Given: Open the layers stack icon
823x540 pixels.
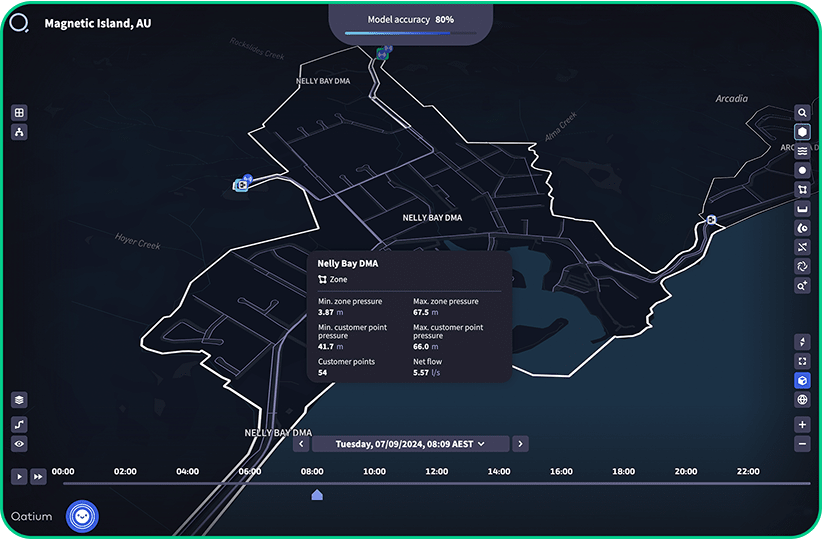Looking at the screenshot, I should click(19, 399).
